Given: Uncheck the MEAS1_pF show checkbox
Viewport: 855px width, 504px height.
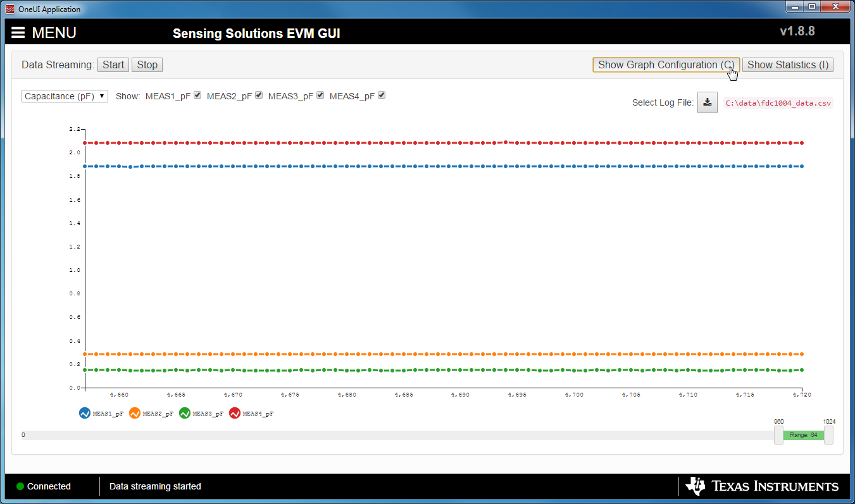Looking at the screenshot, I should [x=197, y=94].
